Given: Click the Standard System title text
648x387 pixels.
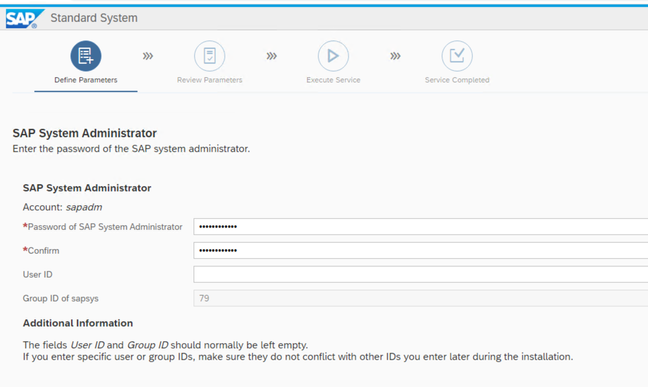Looking at the screenshot, I should pos(94,18).
